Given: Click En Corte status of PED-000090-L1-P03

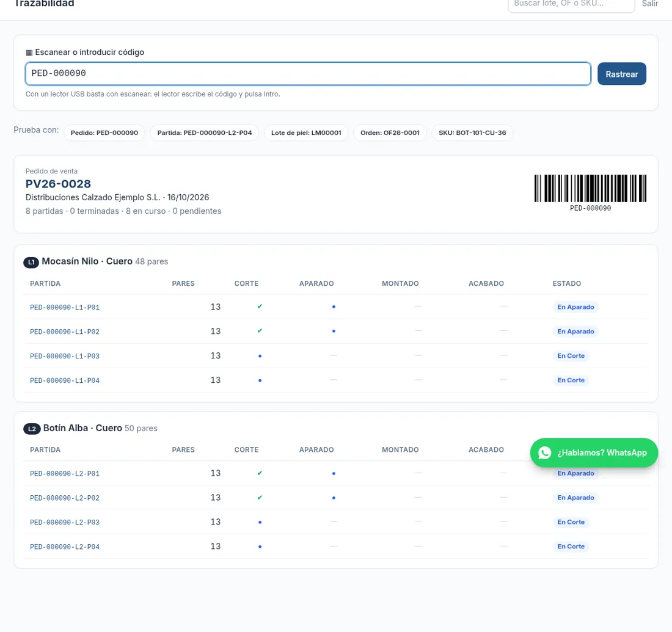Looking at the screenshot, I should (x=571, y=356).
